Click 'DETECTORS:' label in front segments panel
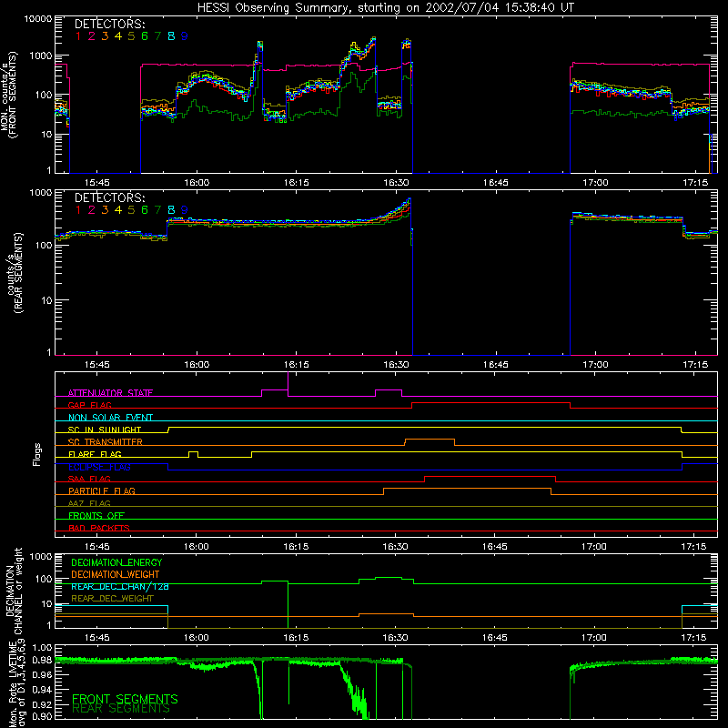The image size is (728, 728). 109,24
